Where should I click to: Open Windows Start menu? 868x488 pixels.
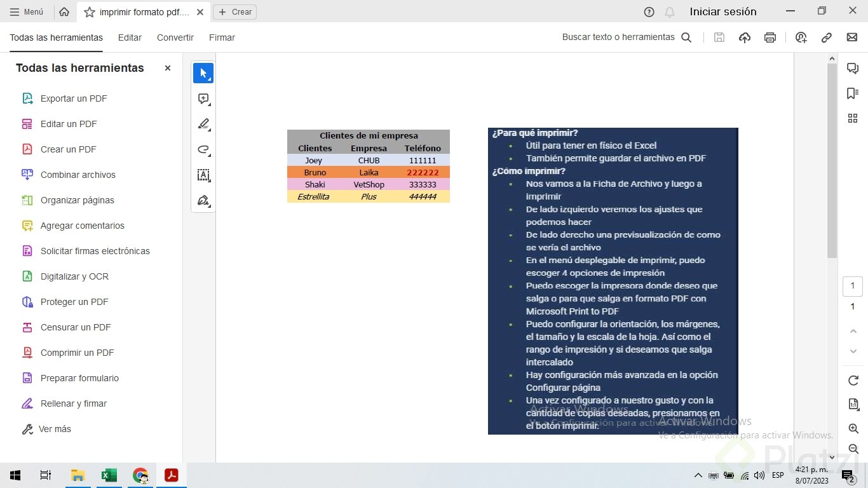pyautogui.click(x=15, y=475)
